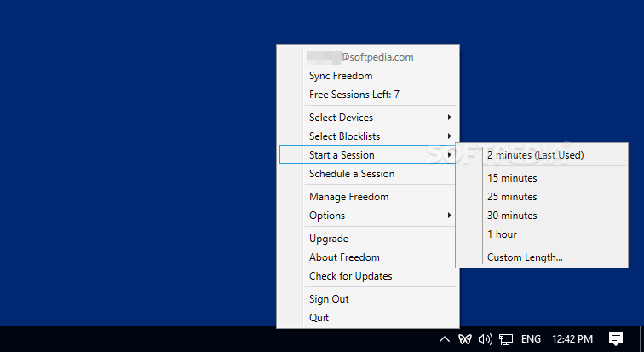This screenshot has width=644, height=352.
Task: Start 2 minutes (Last Used) session
Action: 542,155
